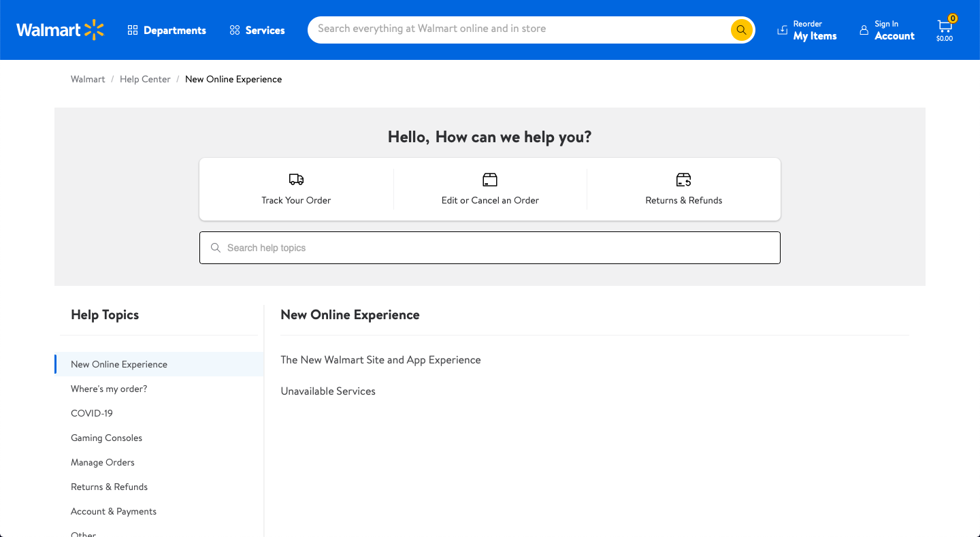
Task: Select the Gaming Consoles help topic
Action: coord(106,438)
